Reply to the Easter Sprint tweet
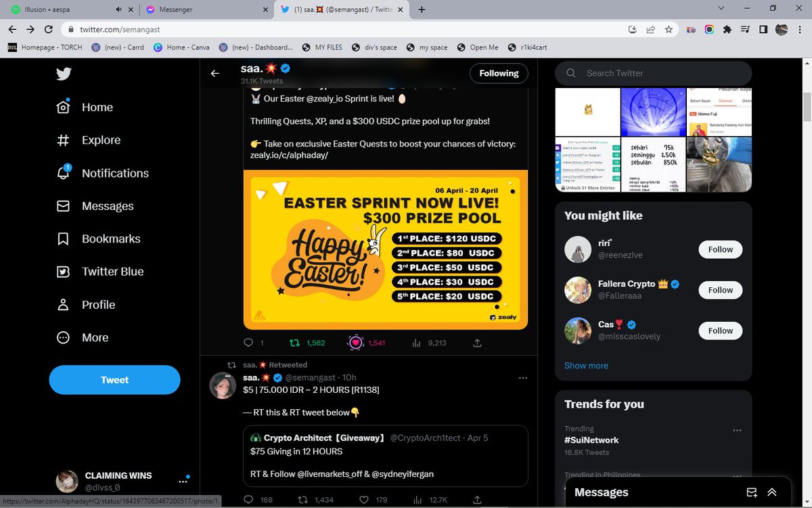Screen dimensions: 812x508 click(x=249, y=343)
